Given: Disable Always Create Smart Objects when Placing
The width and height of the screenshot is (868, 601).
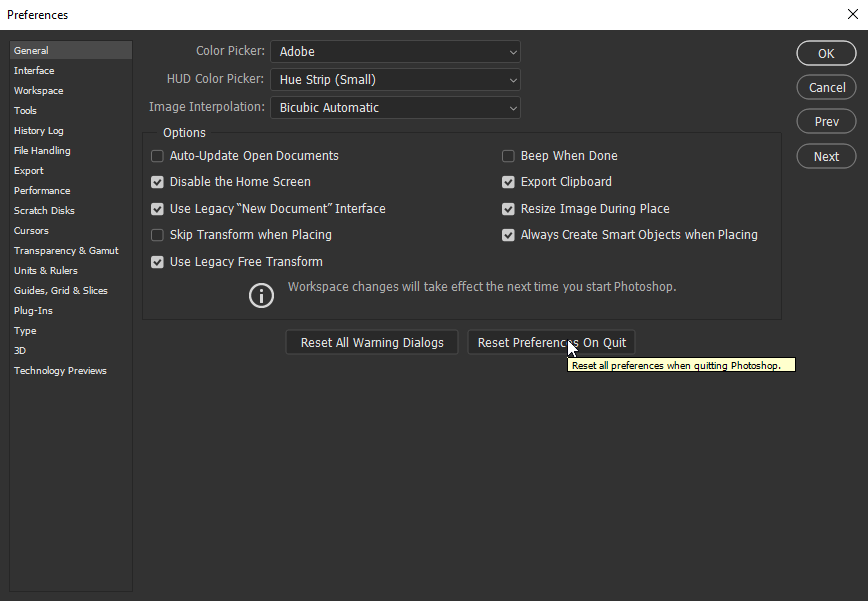Looking at the screenshot, I should pyautogui.click(x=508, y=235).
